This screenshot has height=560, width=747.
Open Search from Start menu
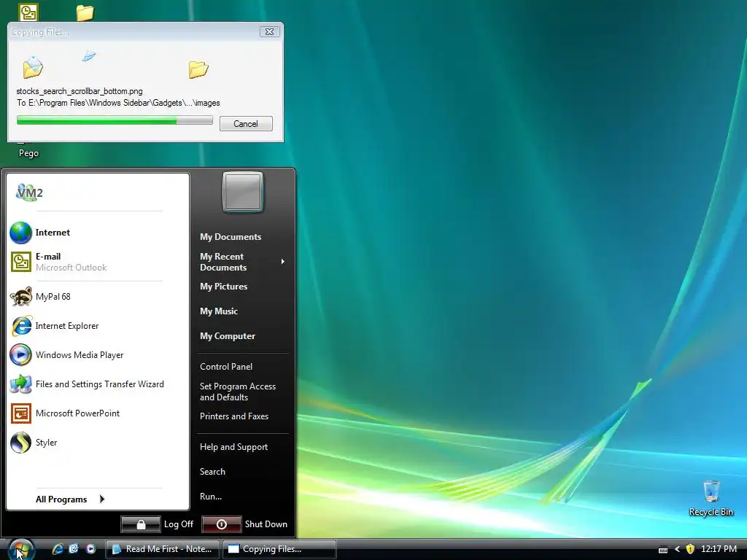212,472
